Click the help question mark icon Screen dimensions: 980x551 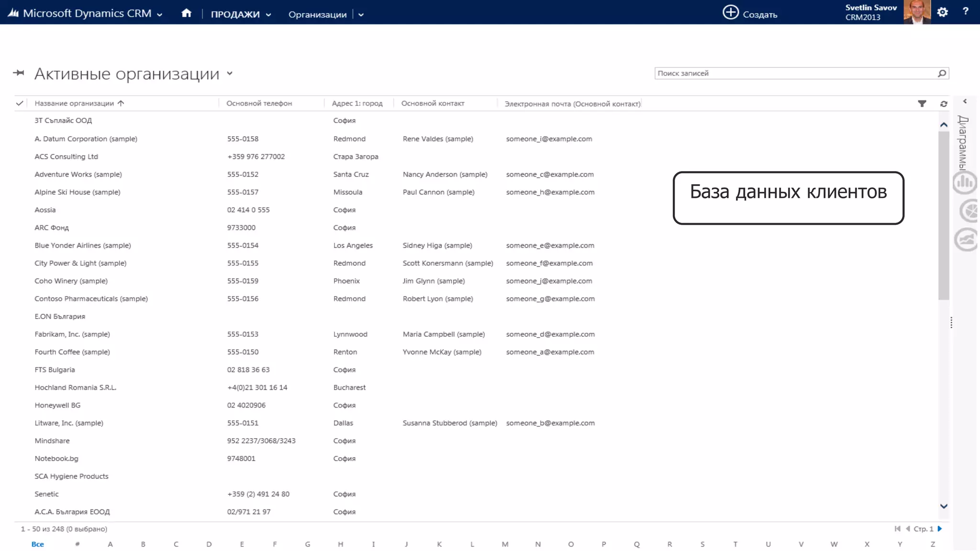point(965,11)
